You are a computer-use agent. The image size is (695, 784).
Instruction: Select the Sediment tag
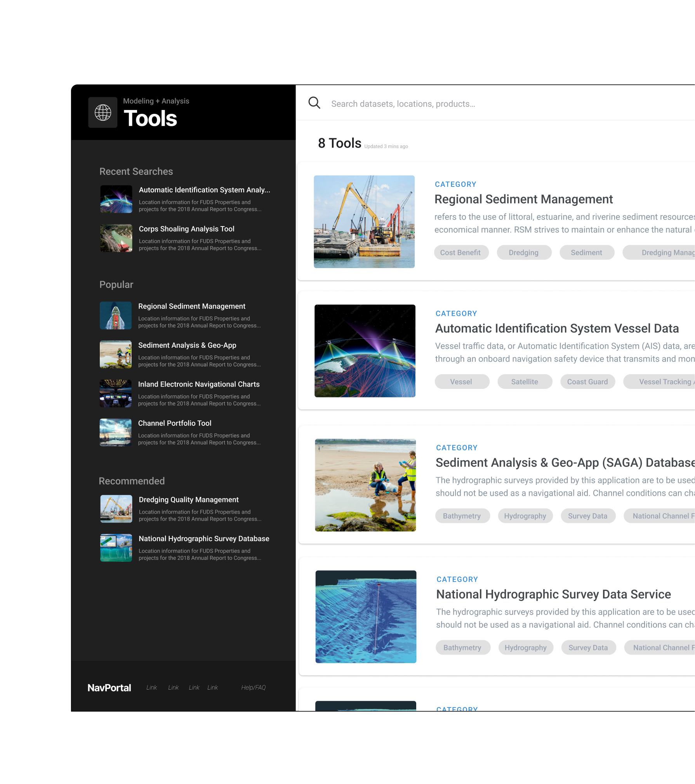click(587, 253)
